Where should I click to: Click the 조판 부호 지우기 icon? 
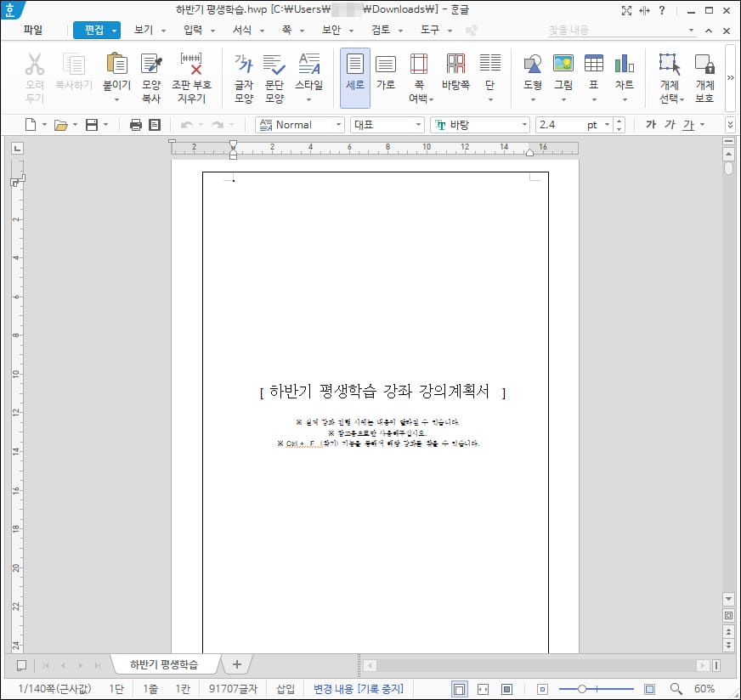(x=191, y=65)
